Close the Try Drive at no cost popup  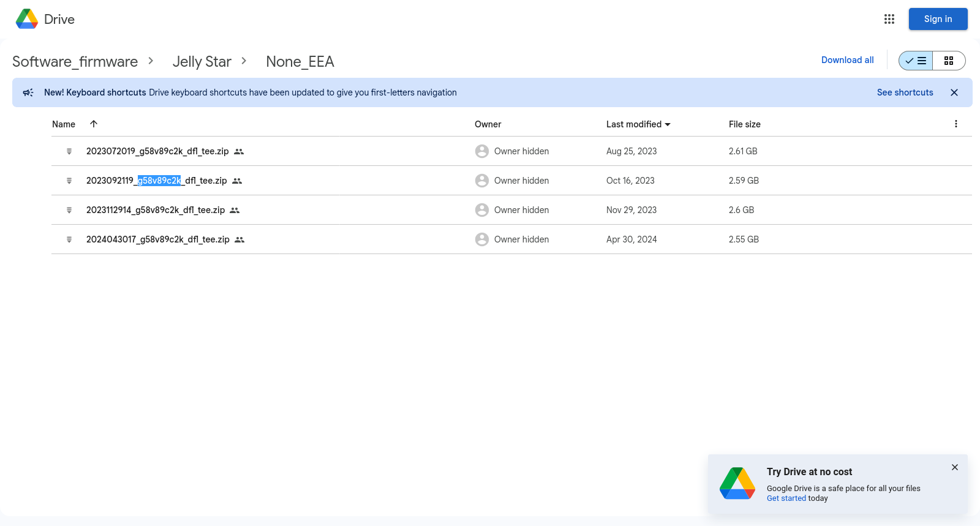click(x=954, y=467)
